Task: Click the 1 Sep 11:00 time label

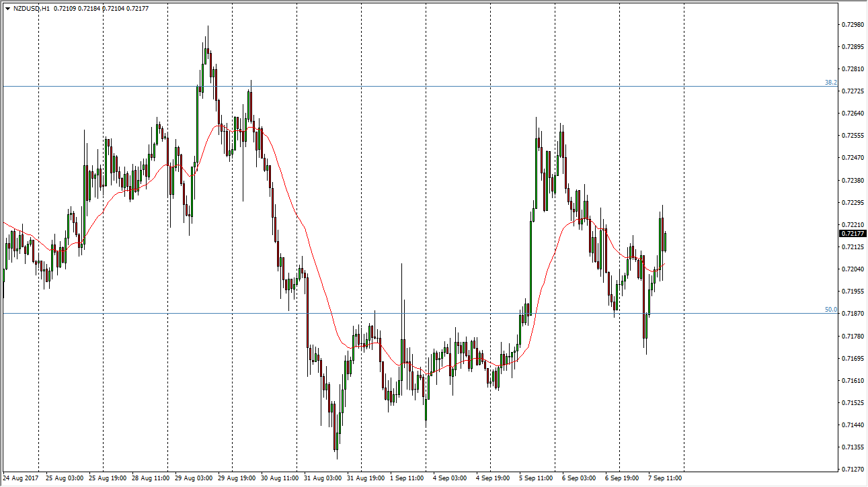Action: (x=407, y=478)
